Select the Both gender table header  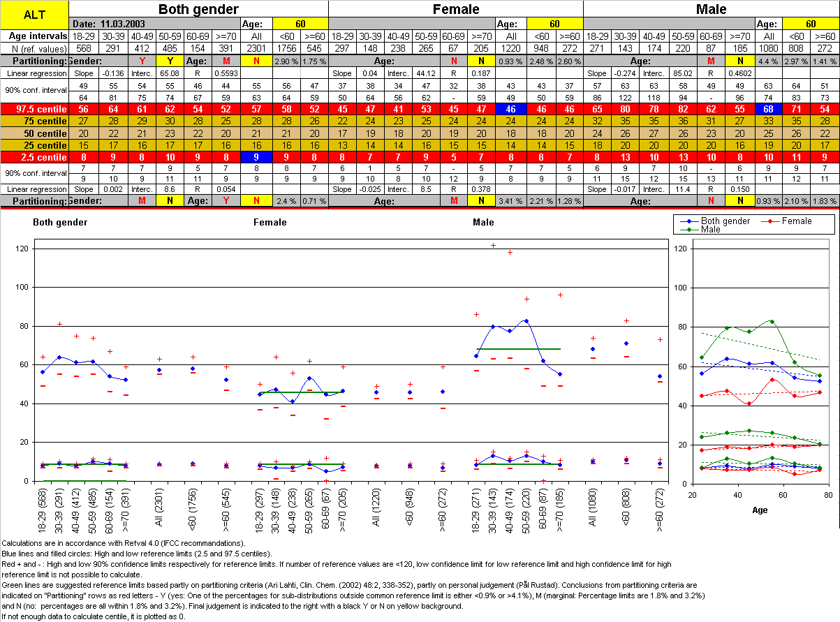[x=198, y=9]
